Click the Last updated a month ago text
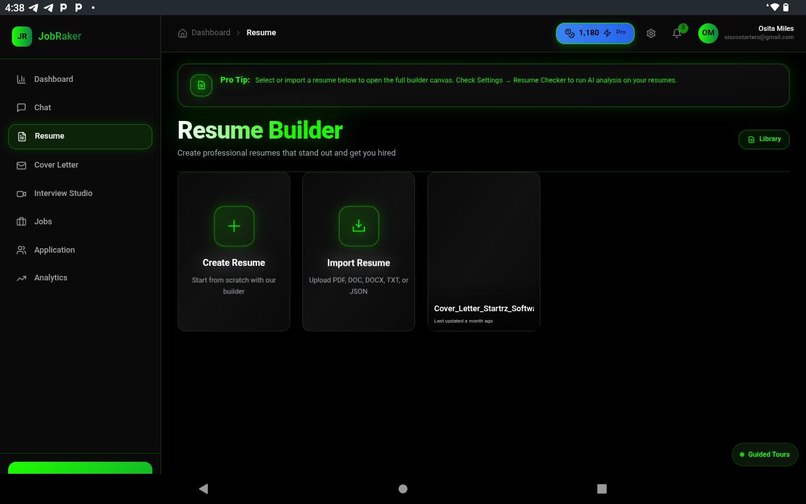The height and width of the screenshot is (504, 806). [463, 321]
